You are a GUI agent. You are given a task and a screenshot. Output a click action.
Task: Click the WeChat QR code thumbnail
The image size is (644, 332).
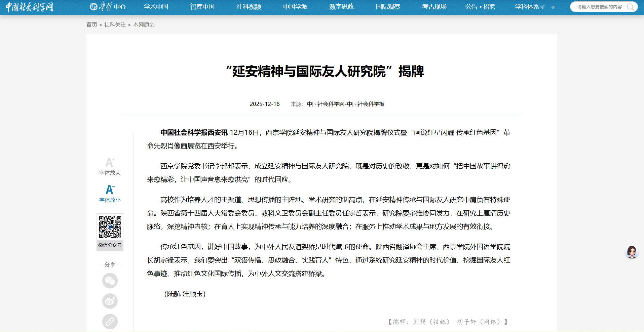(110, 227)
